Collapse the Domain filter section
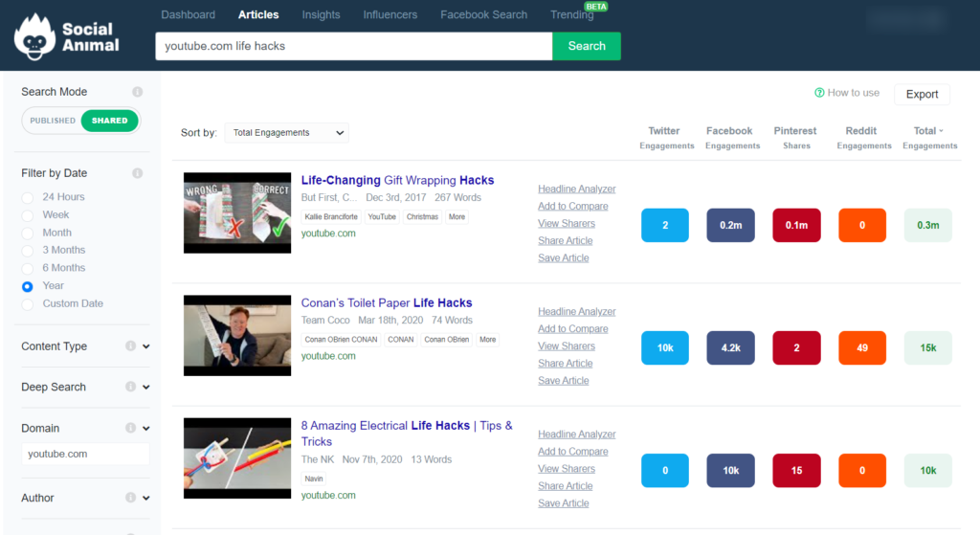This screenshot has width=980, height=535. point(146,428)
